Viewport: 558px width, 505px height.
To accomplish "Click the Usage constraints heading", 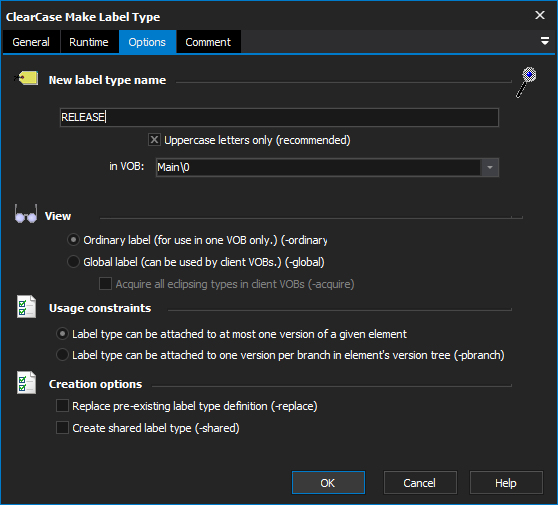I will (100, 308).
